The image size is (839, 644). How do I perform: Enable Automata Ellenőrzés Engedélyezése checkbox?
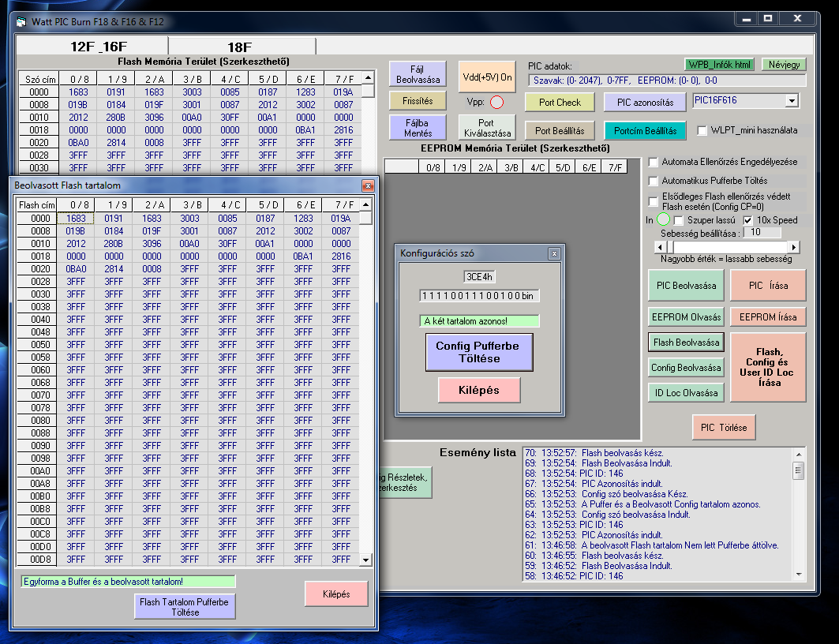654,163
